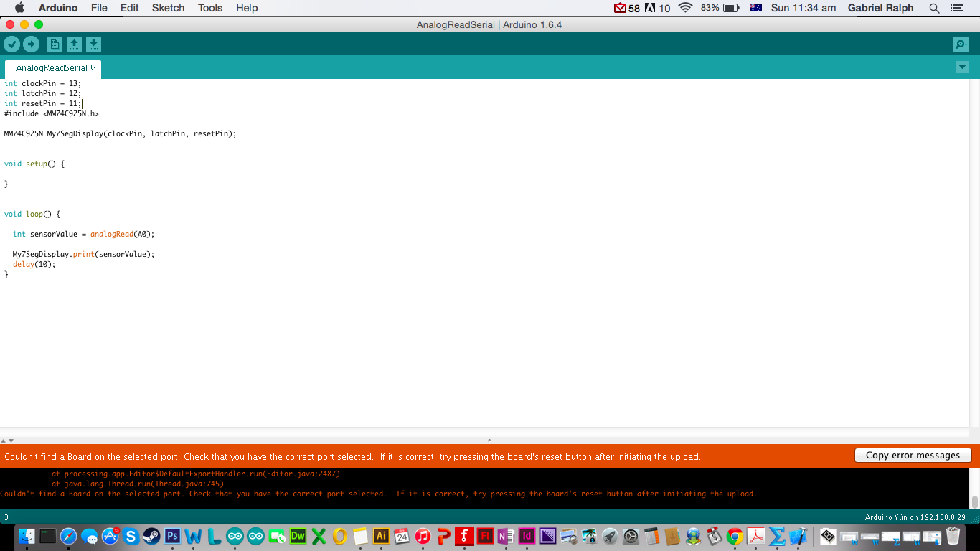Image resolution: width=980 pixels, height=551 pixels.
Task: Click the Save sketch down-arrow icon
Action: (93, 44)
